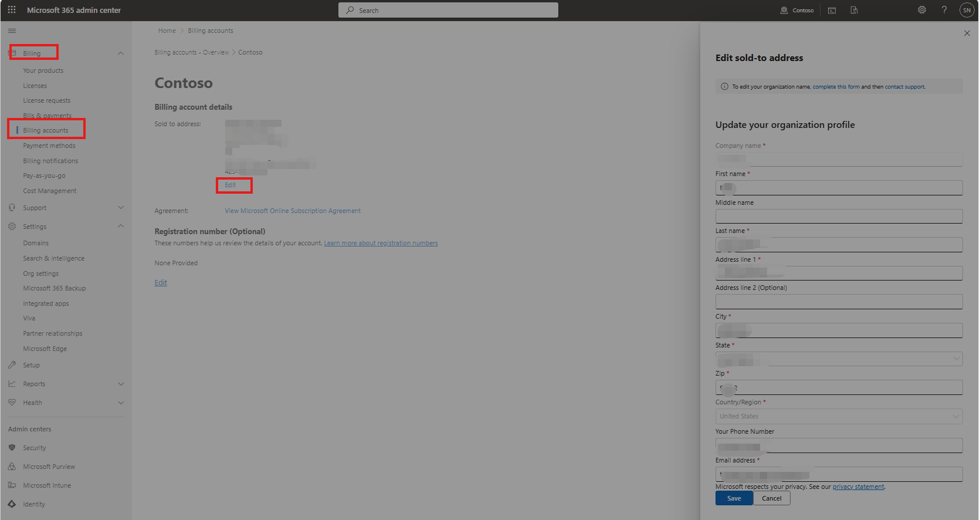Viewport: 980px width, 520px height.
Task: Open Org settings in sidebar
Action: (41, 273)
